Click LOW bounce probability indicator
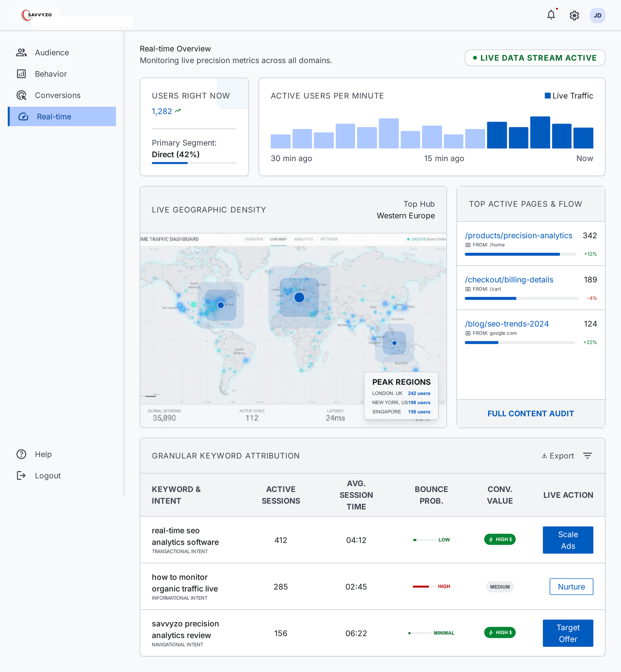The width and height of the screenshot is (621, 672). coord(431,540)
